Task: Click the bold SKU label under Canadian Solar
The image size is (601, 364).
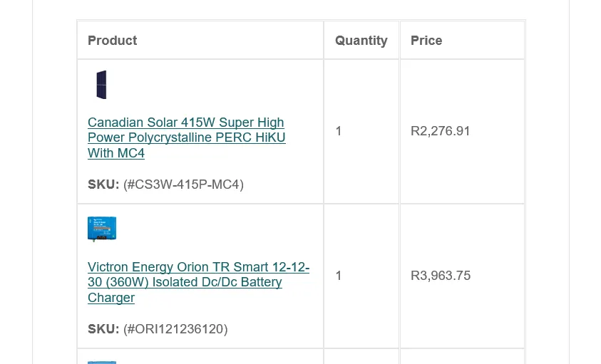Action: [x=103, y=184]
